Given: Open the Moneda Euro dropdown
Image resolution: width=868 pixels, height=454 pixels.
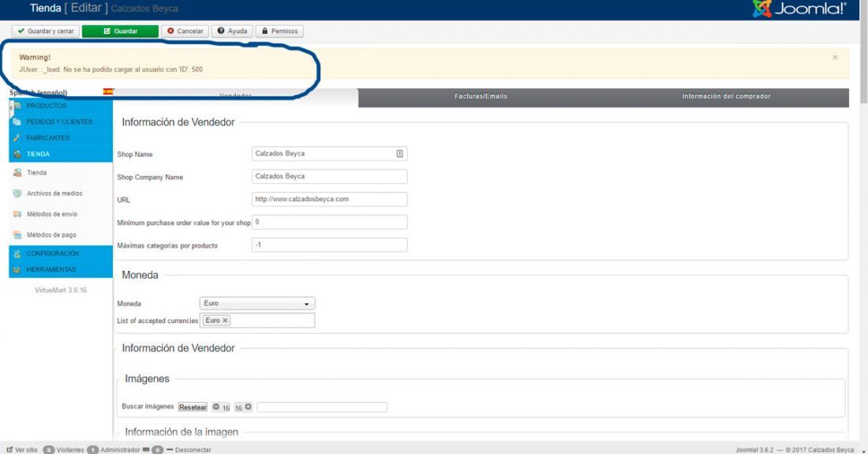Looking at the screenshot, I should coord(257,303).
